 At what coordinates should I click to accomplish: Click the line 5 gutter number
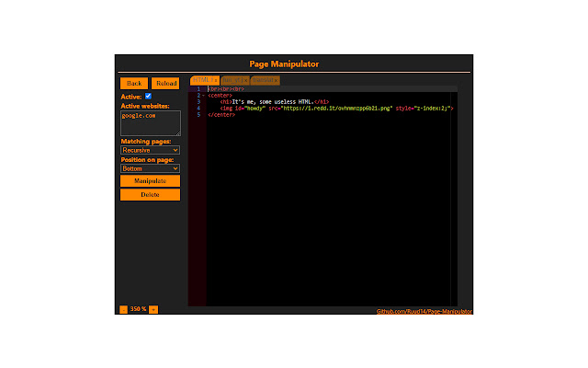[x=198, y=114]
